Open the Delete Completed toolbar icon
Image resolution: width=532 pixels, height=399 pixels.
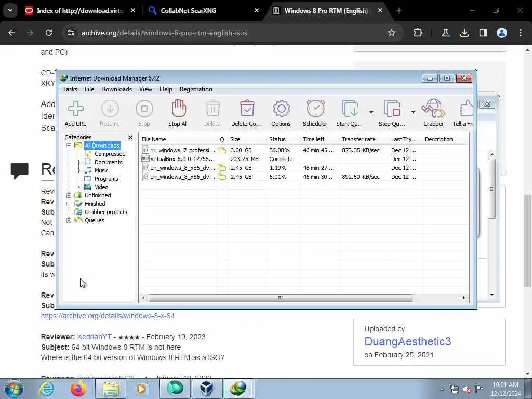pos(247,113)
